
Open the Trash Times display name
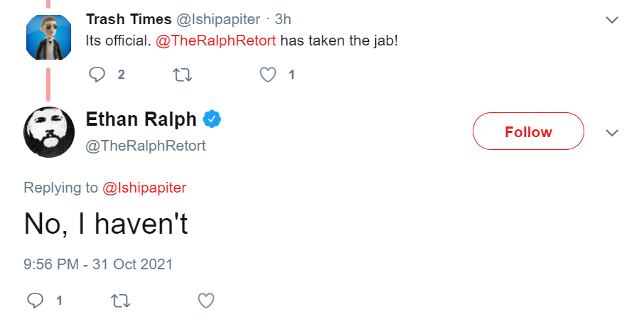coord(129,19)
